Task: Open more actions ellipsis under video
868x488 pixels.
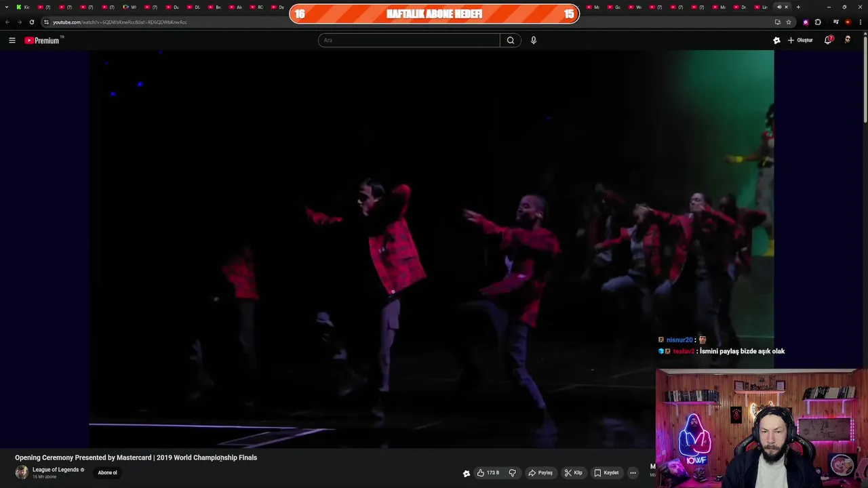Action: (633, 472)
